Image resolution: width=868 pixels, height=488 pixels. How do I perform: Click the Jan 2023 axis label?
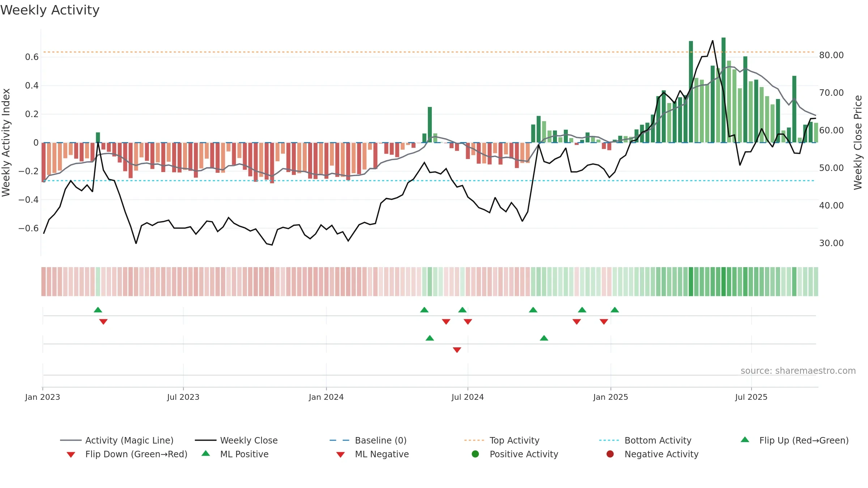pos(43,397)
